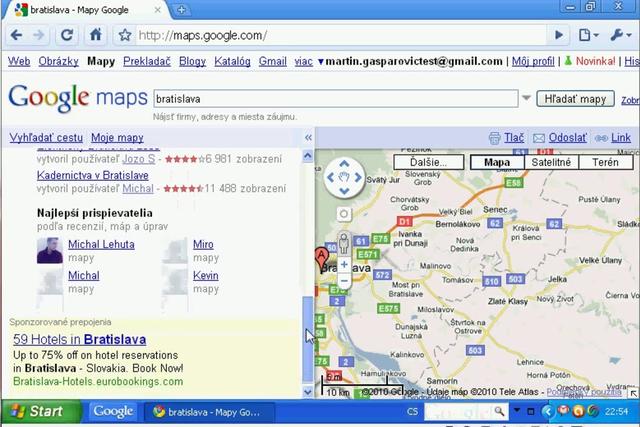
Task: Click the hand icon in pan control
Action: click(344, 177)
